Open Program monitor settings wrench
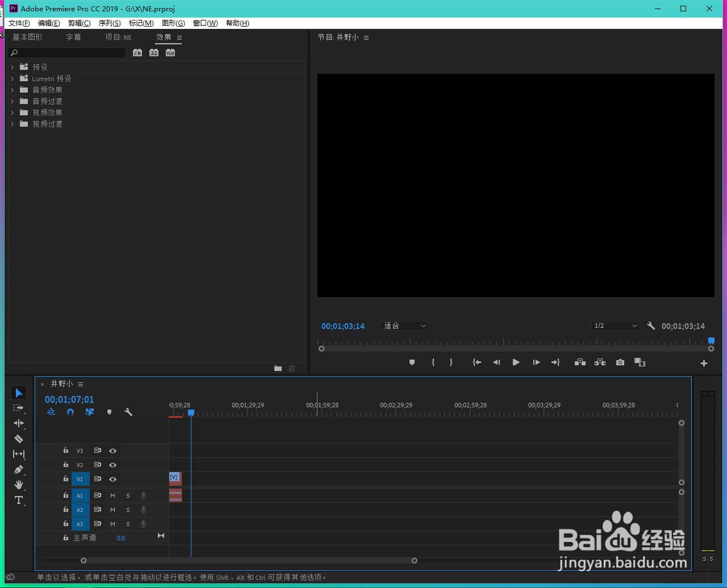The image size is (727, 588). click(651, 326)
